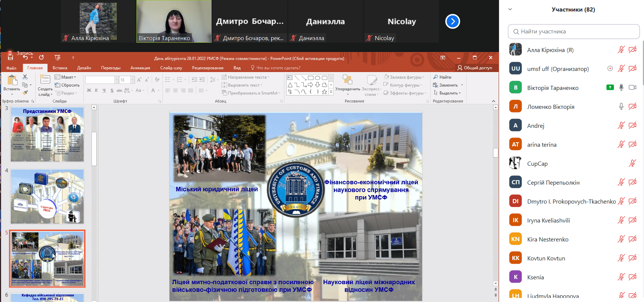Click the main slide editor scrollbar thumb
Screen dimensions: 644x302
point(496,153)
